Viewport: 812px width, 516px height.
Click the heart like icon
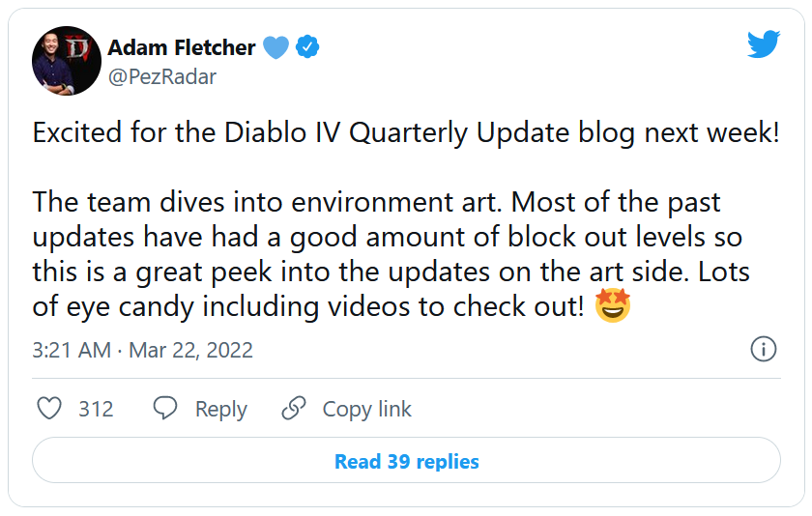pos(49,409)
